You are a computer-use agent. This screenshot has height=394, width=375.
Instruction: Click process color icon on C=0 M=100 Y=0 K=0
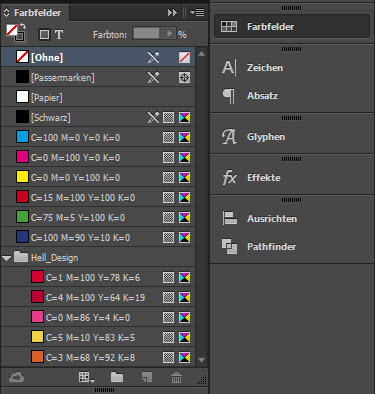pos(168,157)
